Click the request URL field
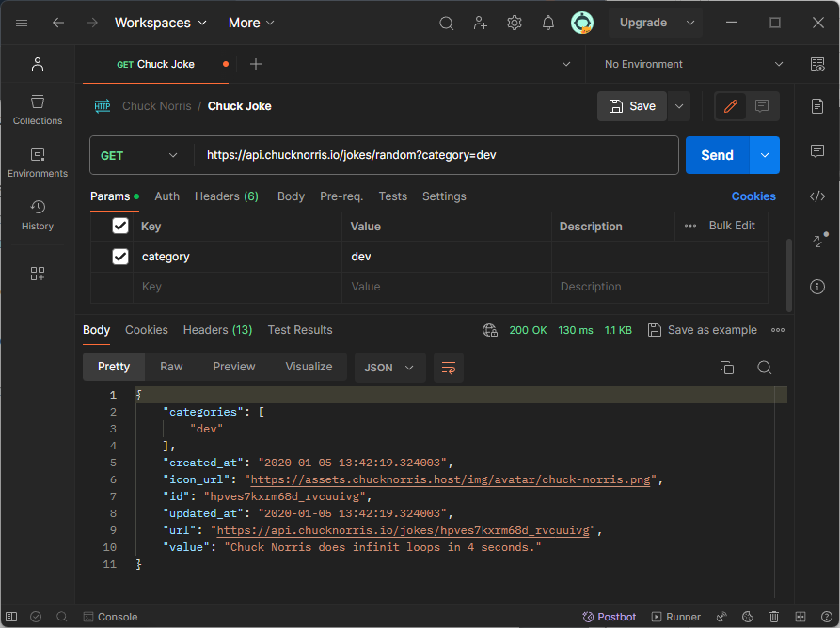The width and height of the screenshot is (840, 628). pyautogui.click(x=436, y=155)
